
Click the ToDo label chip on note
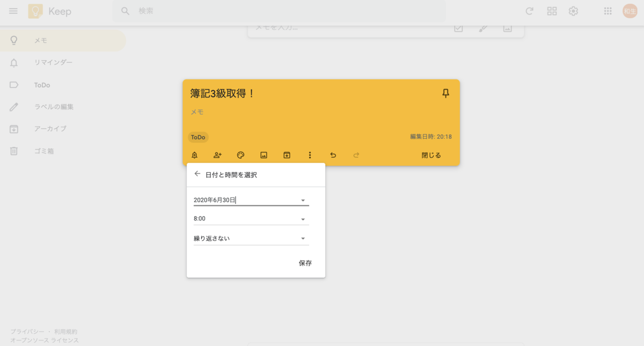198,137
